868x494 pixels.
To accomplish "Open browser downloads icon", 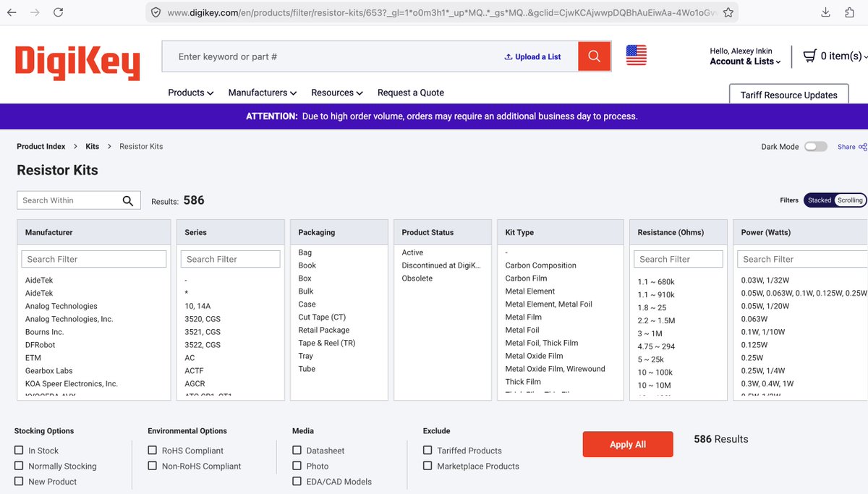I will pyautogui.click(x=826, y=12).
